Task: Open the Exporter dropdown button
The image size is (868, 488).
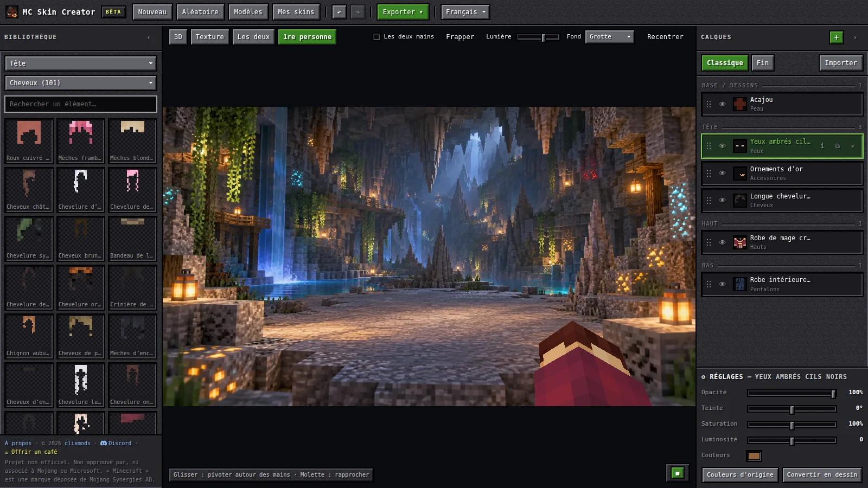Action: coord(403,12)
